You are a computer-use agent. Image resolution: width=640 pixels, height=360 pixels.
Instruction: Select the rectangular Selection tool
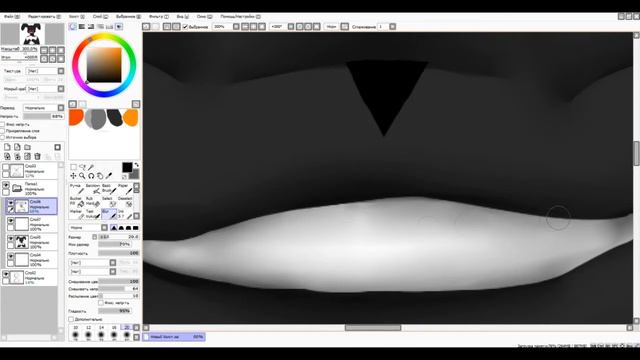pos(73,167)
